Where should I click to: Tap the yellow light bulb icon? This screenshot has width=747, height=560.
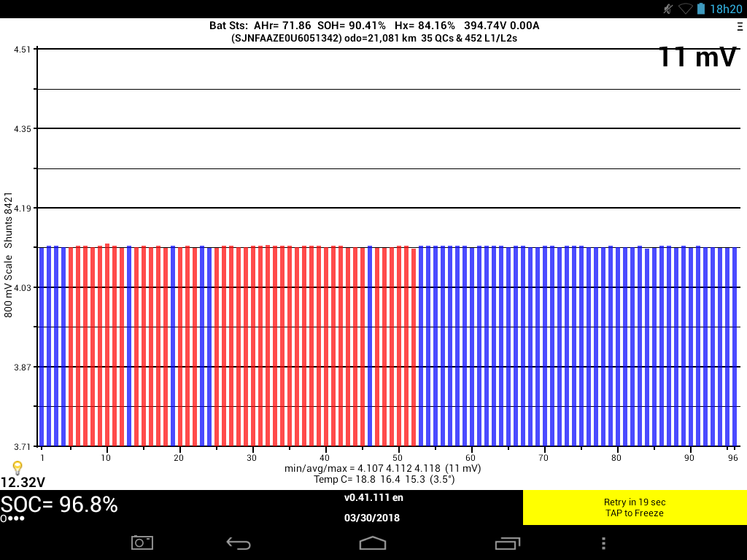[x=18, y=467]
